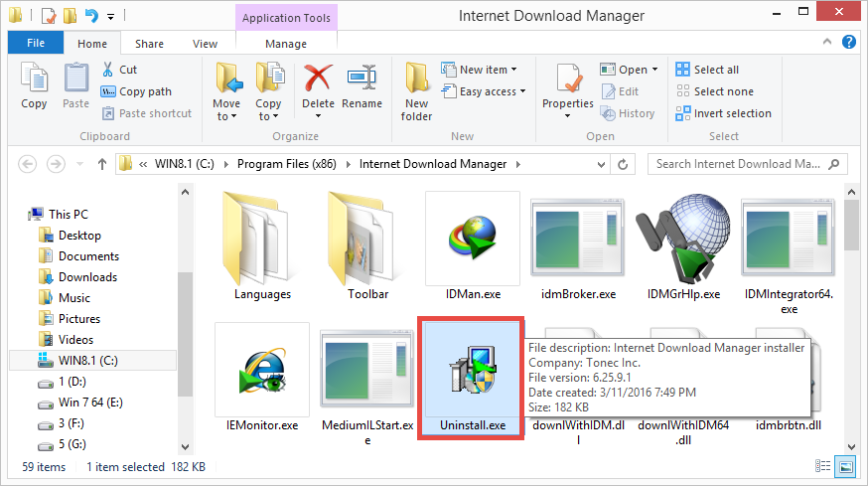Viewport: 868px width, 486px height.
Task: Open the File menu tab
Action: pyautogui.click(x=36, y=43)
